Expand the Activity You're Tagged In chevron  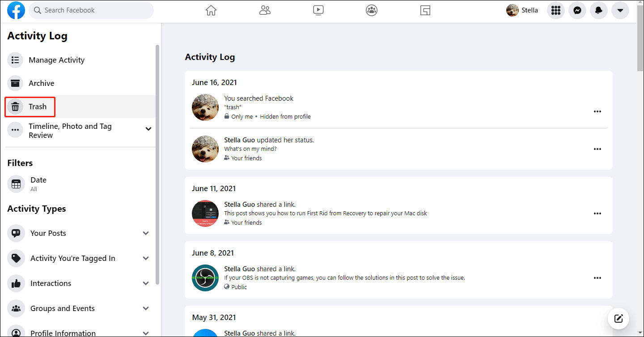(146, 258)
